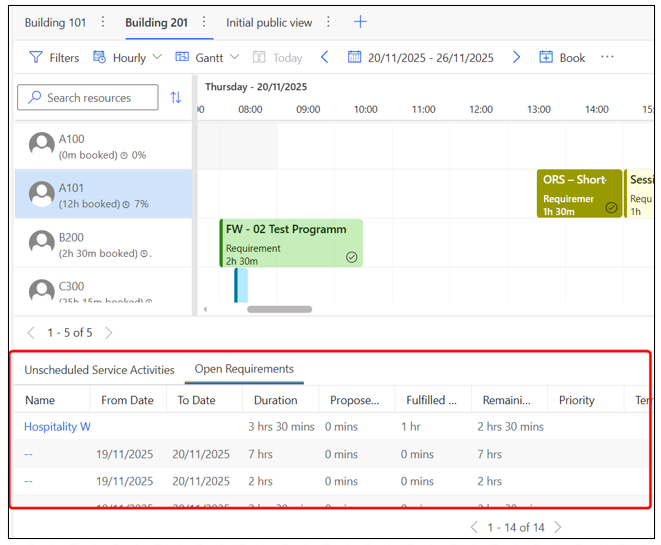Go to next date range arrow

(516, 58)
